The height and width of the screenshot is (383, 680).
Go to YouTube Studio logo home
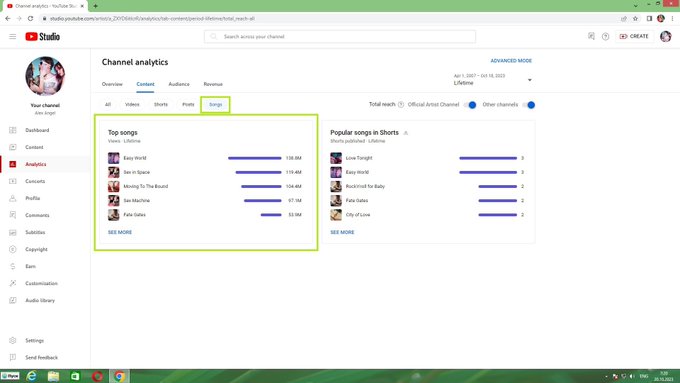tap(42, 36)
